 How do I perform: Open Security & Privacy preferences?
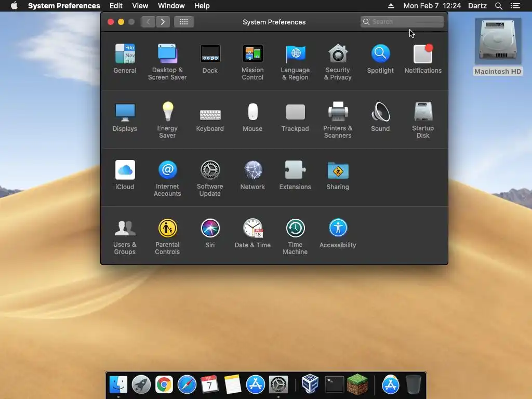[x=338, y=62]
